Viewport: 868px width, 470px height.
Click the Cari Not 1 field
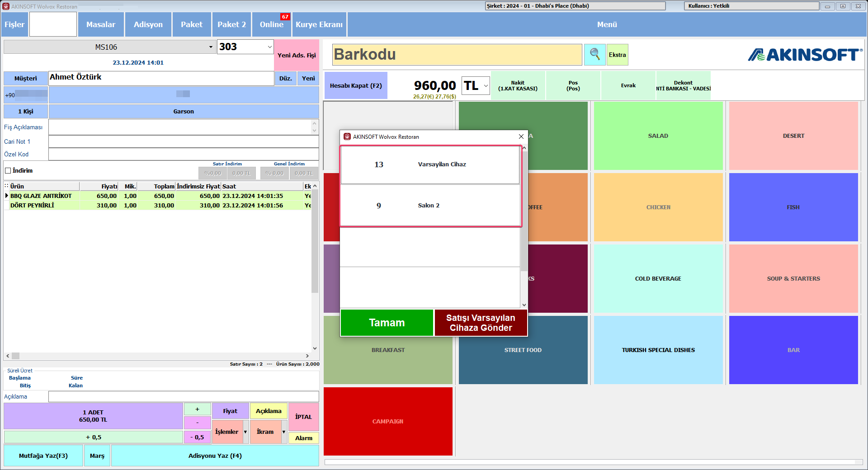click(184, 141)
